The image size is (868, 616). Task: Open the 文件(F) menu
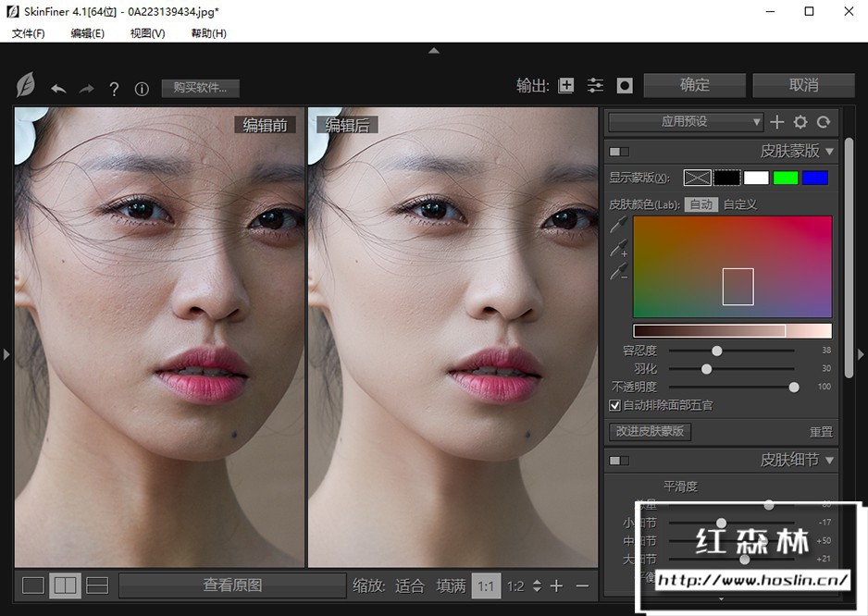[28, 33]
